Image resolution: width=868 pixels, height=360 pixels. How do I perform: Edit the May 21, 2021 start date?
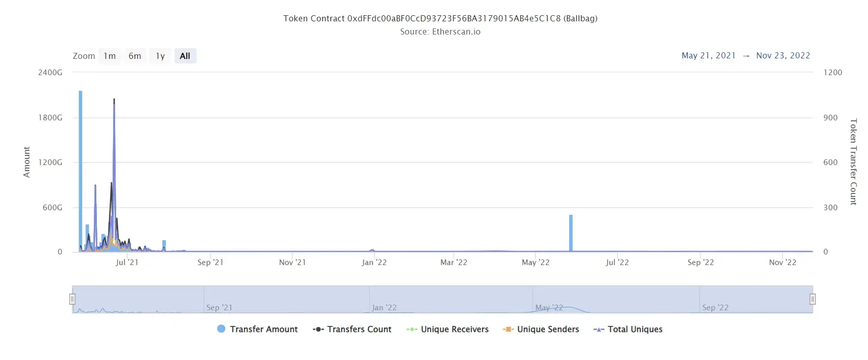[708, 55]
